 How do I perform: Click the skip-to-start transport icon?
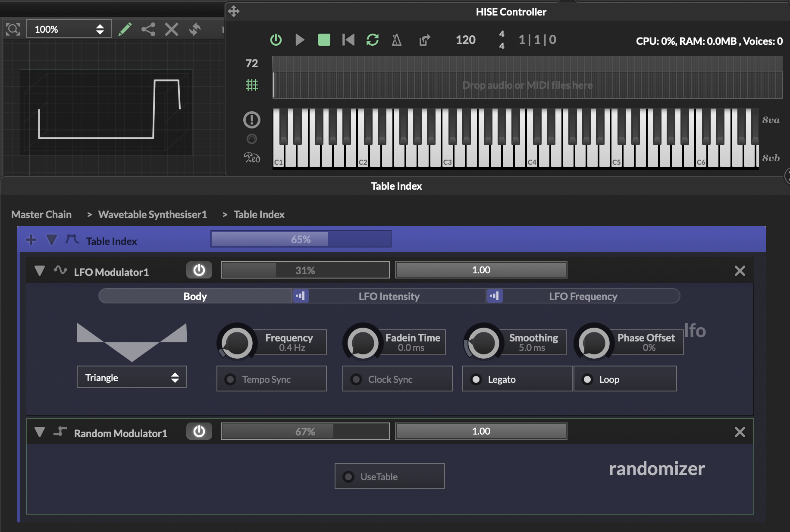[348, 40]
